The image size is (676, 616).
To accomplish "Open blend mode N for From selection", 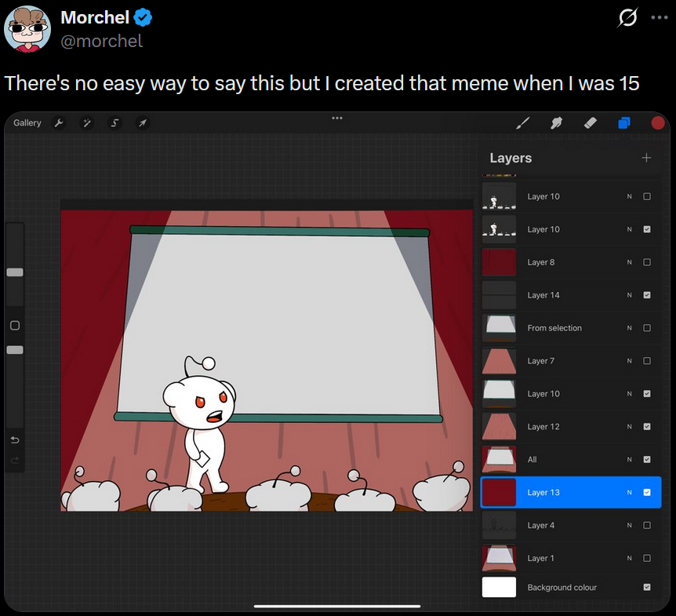I will tap(629, 328).
